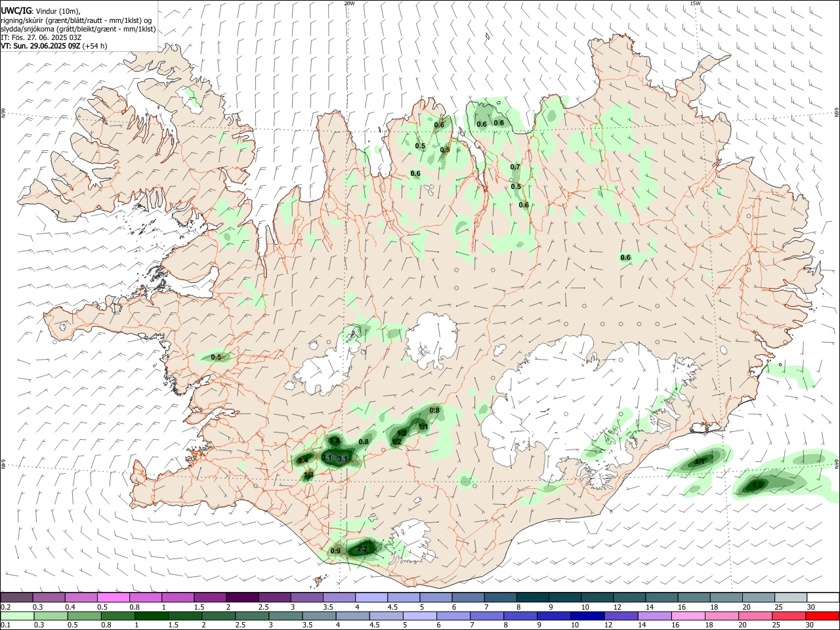Viewport: 840px width, 630px height.
Task: Click 'slydda/snjókoma' legend description line
Action: (x=78, y=29)
